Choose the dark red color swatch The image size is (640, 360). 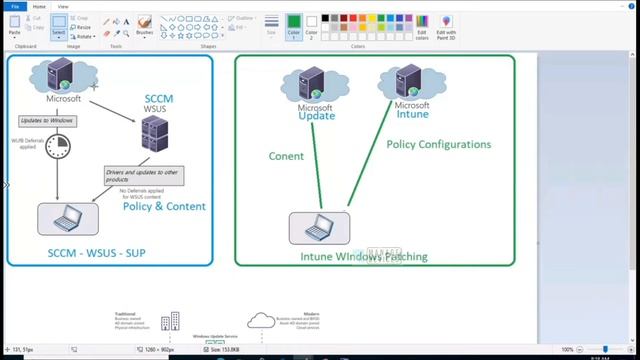coord(344,18)
